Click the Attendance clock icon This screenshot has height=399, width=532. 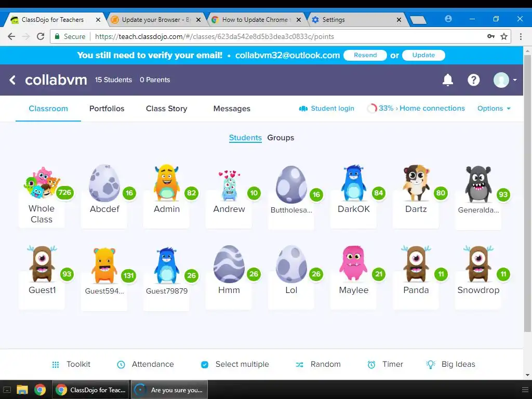point(121,364)
